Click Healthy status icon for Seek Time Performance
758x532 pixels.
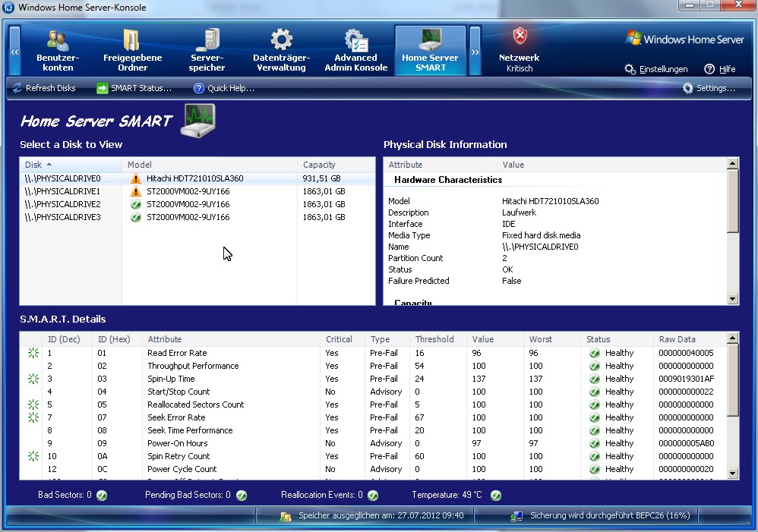click(595, 430)
